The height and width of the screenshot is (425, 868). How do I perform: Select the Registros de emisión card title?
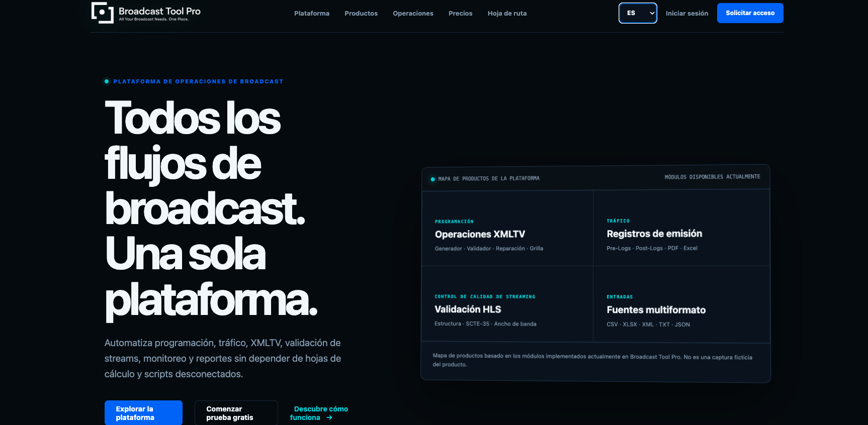click(x=654, y=234)
